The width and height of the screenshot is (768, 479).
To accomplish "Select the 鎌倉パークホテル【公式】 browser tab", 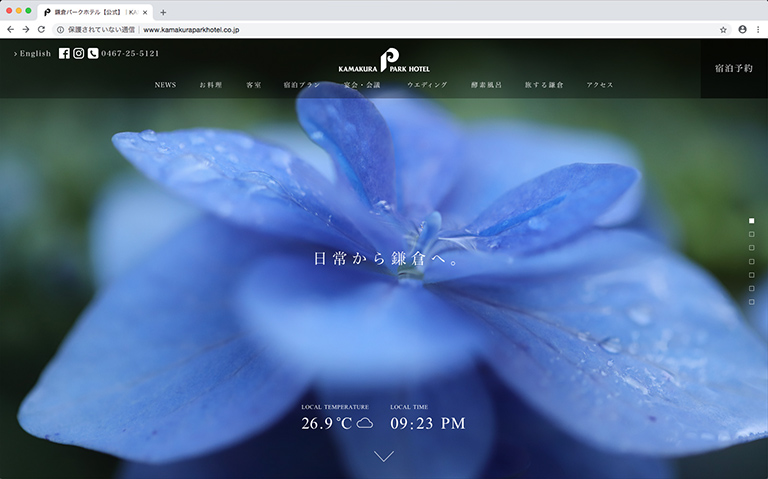I will pos(96,12).
